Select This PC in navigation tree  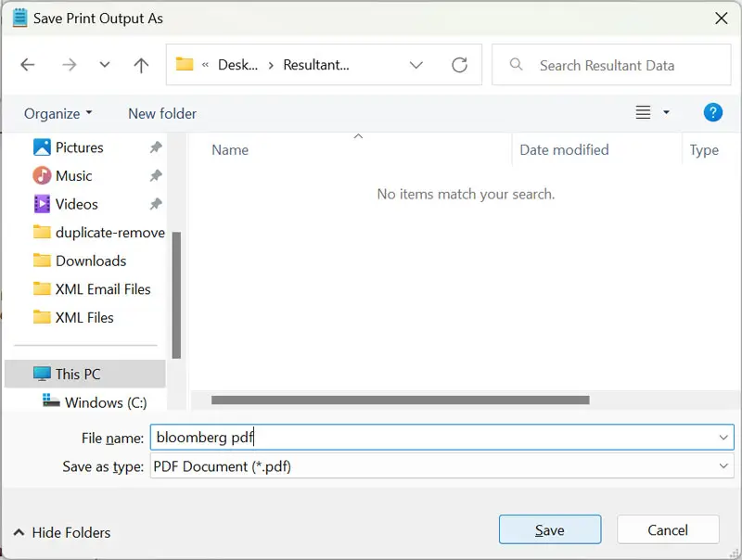[78, 374]
